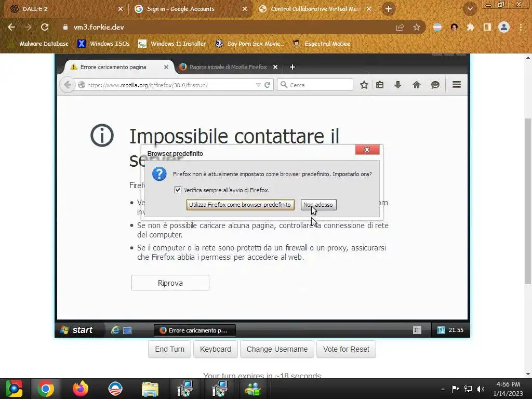Click Vote for Reset button
The width and height of the screenshot is (532, 399).
click(346, 349)
